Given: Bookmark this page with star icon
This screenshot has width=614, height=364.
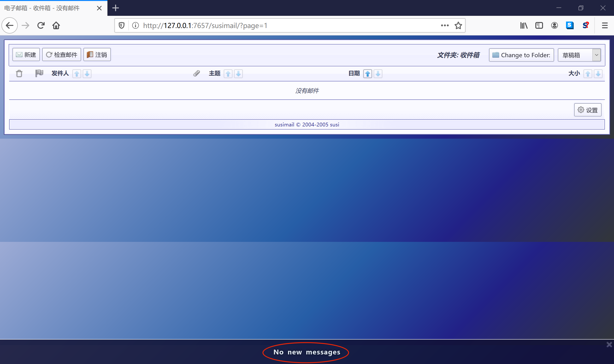Looking at the screenshot, I should tap(458, 26).
